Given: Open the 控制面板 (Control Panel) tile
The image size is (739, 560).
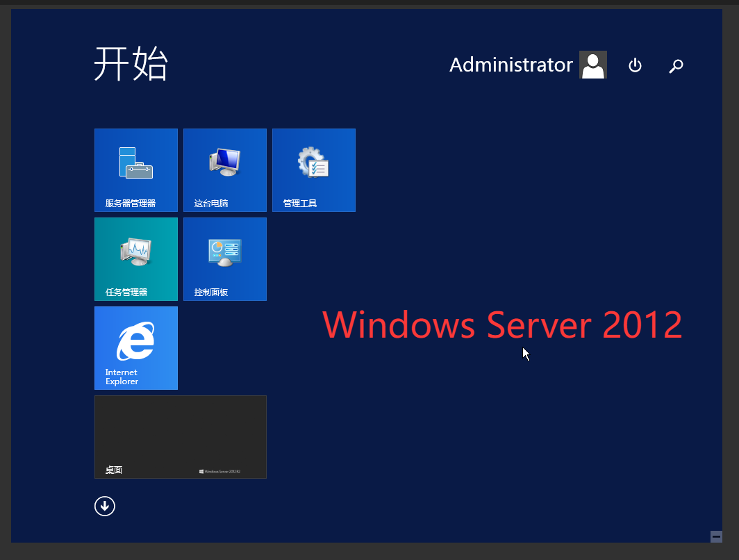Looking at the screenshot, I should click(225, 258).
